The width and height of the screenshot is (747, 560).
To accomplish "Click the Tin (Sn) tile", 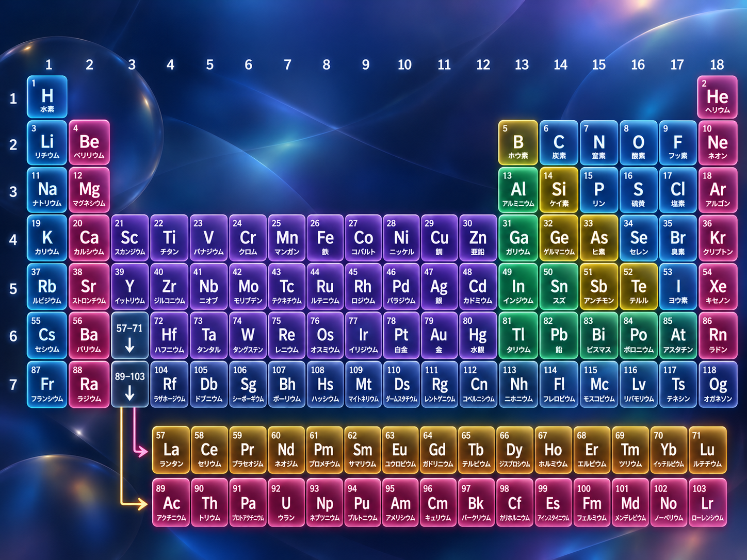I will [559, 286].
